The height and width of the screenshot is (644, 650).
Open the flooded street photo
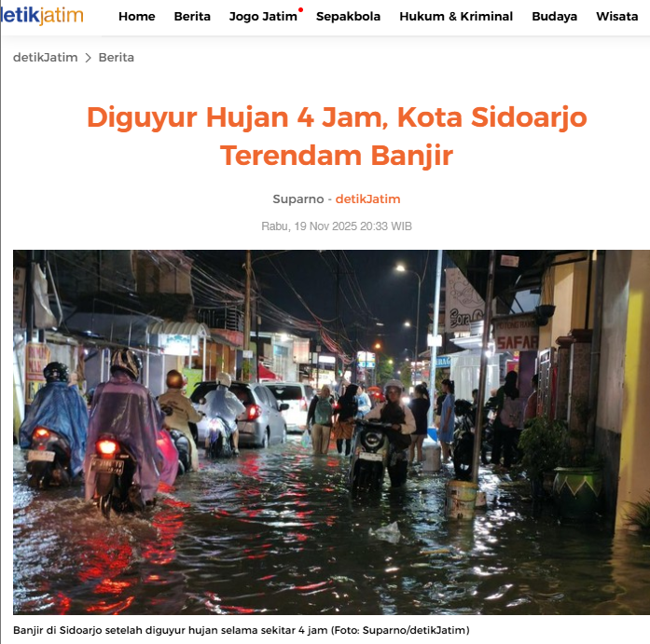tap(331, 432)
